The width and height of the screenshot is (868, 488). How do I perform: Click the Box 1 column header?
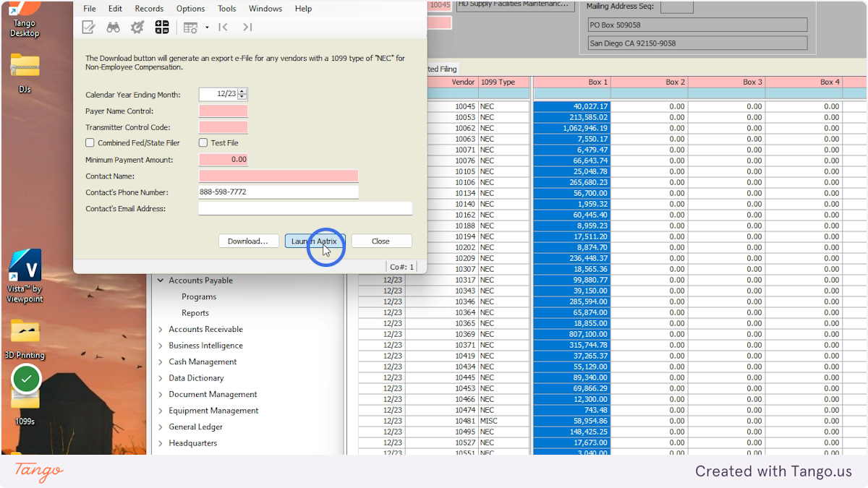click(572, 82)
